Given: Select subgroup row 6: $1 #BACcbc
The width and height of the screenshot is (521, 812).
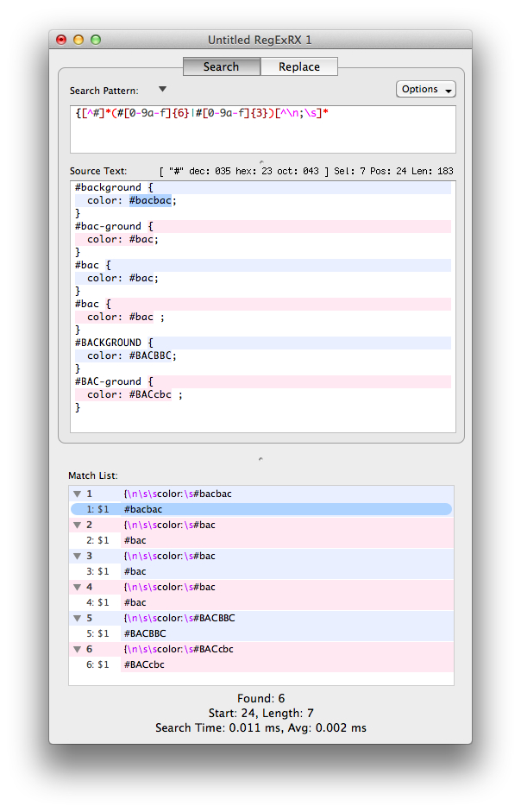Looking at the screenshot, I should [261, 665].
